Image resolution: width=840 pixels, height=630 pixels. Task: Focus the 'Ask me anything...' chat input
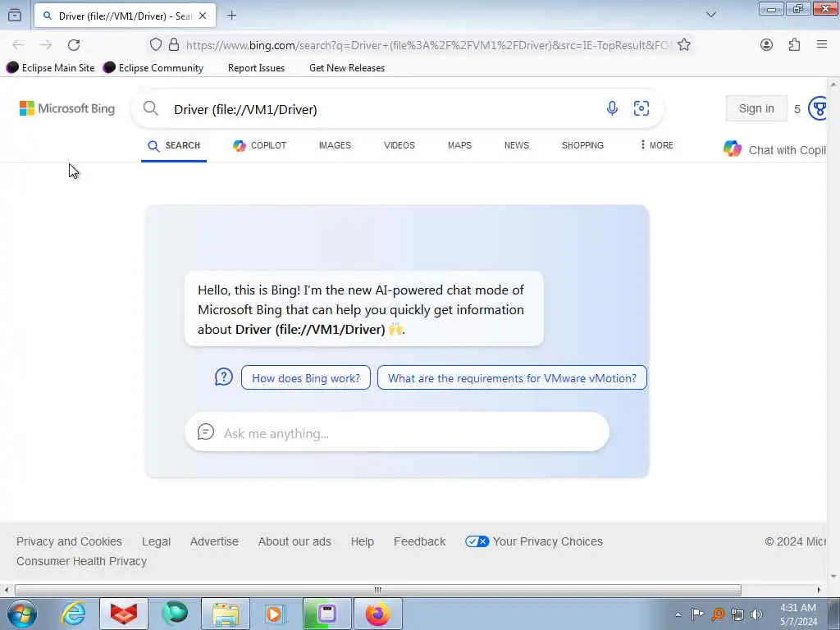[x=396, y=431]
